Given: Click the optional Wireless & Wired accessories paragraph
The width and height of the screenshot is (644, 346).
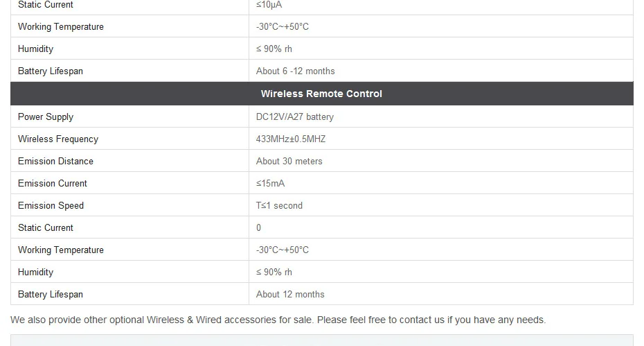Looking at the screenshot, I should coord(278,320).
